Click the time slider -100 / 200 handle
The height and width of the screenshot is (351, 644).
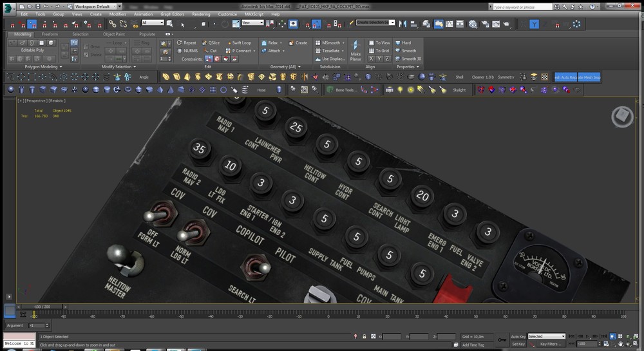(43, 307)
